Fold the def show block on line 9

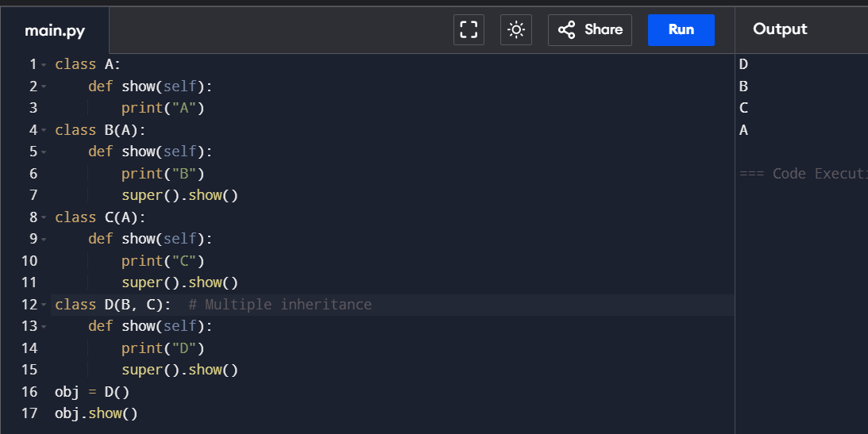[x=44, y=240]
